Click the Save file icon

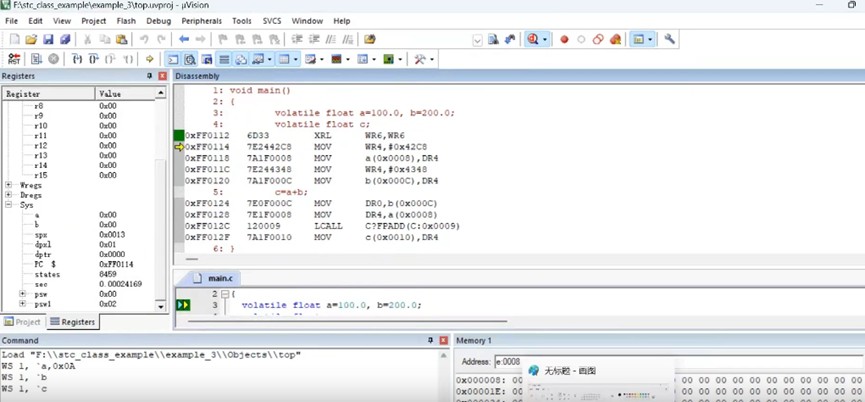pos(48,39)
